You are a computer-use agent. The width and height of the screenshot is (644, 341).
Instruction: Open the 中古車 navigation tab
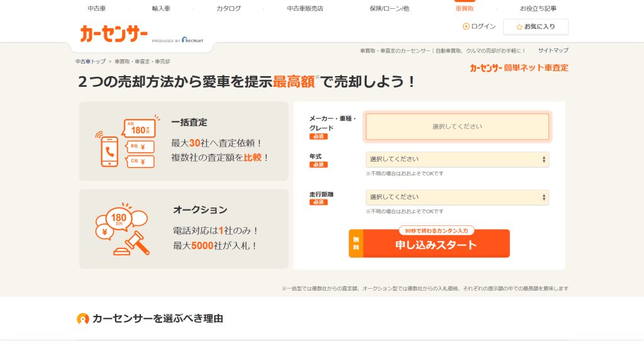[x=96, y=8]
